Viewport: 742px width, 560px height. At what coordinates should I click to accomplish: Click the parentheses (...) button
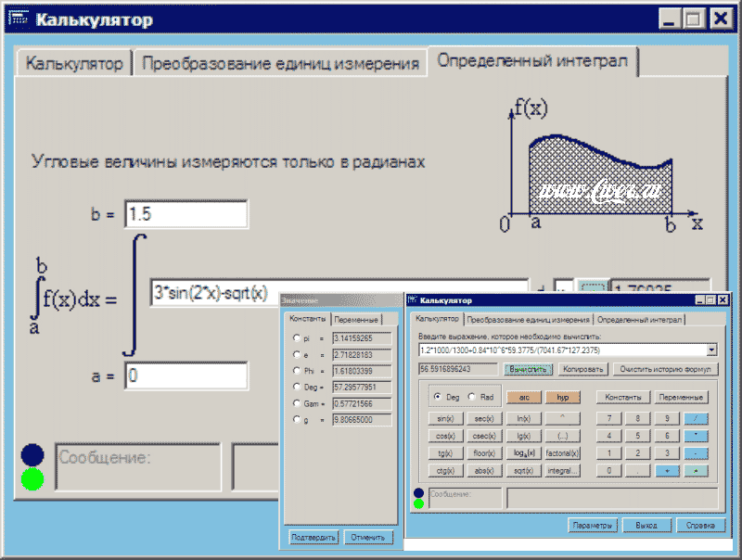[563, 436]
